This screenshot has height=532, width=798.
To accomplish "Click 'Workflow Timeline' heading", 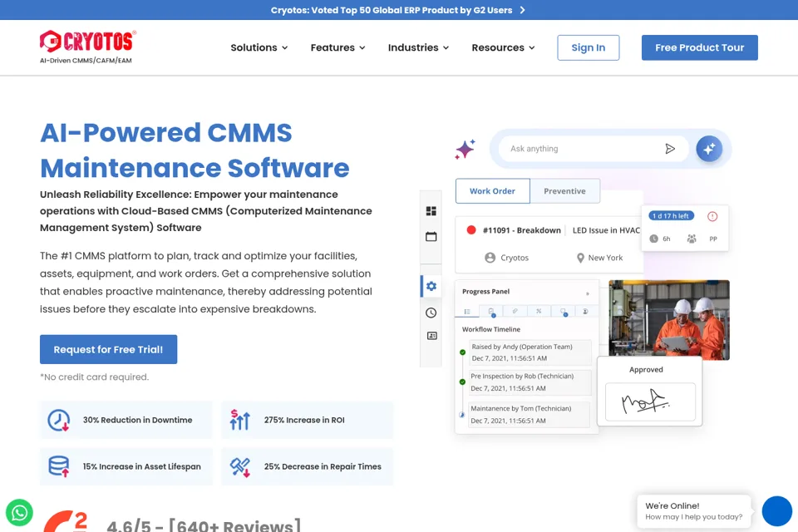I will [x=491, y=329].
